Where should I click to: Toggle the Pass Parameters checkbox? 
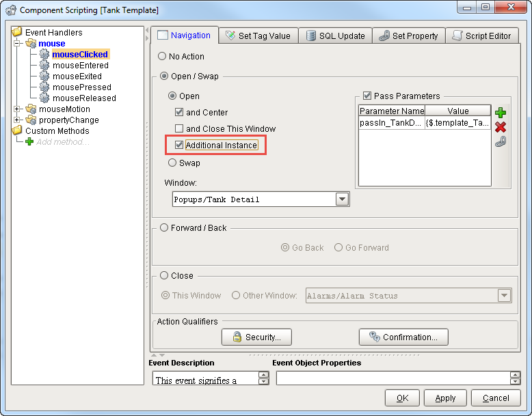(x=367, y=96)
